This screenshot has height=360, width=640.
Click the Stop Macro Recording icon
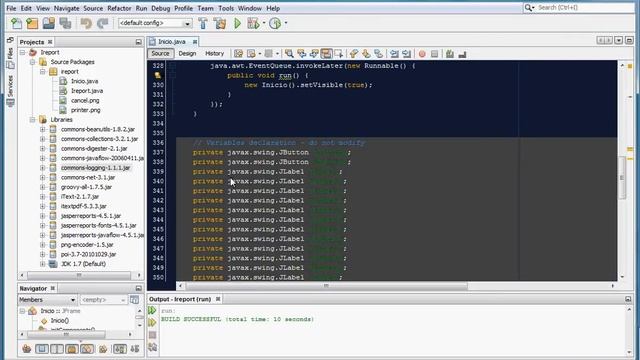click(x=435, y=54)
